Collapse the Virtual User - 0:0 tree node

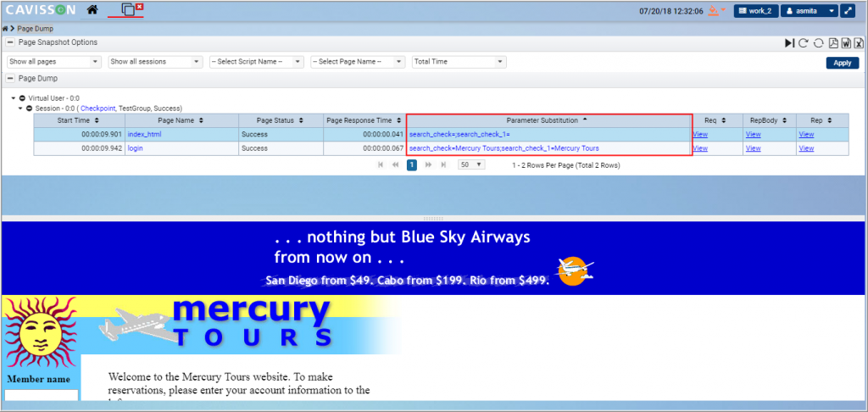14,98
